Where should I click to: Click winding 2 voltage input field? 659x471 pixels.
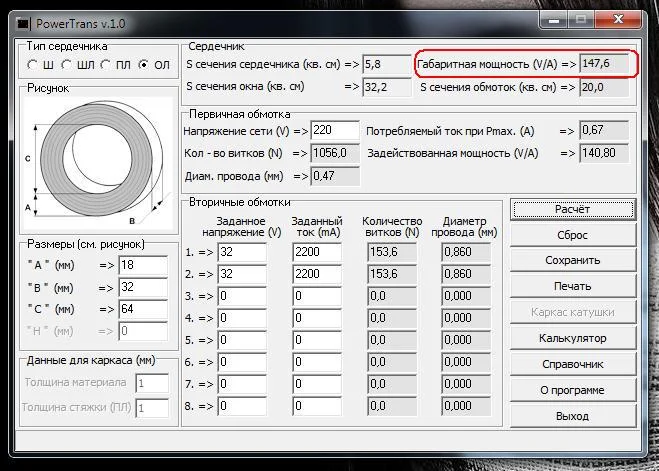tap(242, 274)
